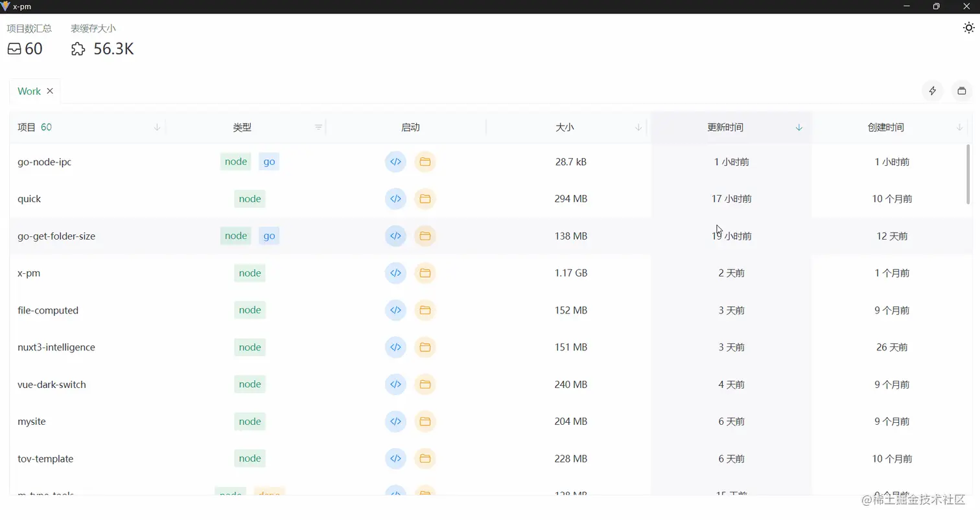Select project name vue-dark-switch
The image size is (980, 520).
point(52,385)
